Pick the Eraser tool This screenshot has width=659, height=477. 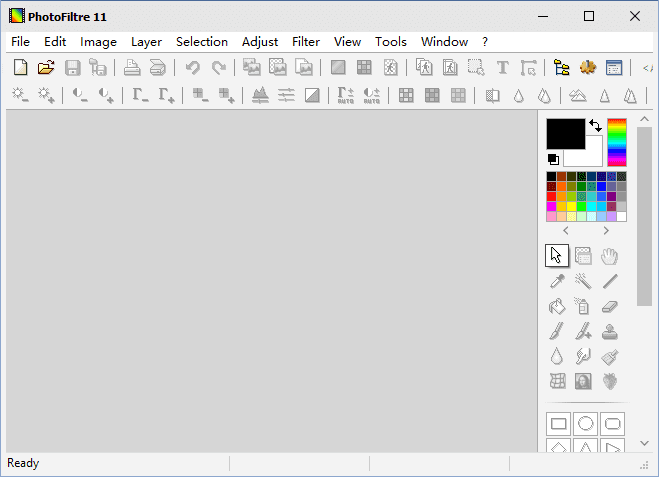pyautogui.click(x=610, y=306)
